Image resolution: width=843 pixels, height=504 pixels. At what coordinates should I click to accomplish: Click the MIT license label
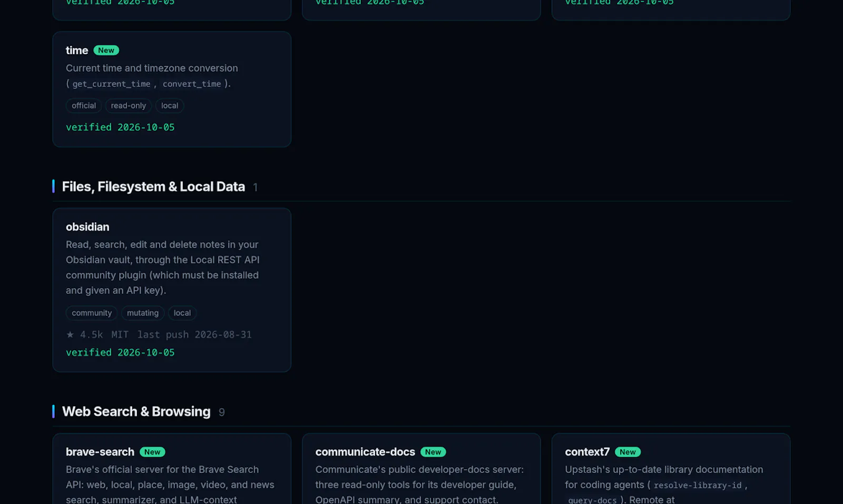point(120,335)
